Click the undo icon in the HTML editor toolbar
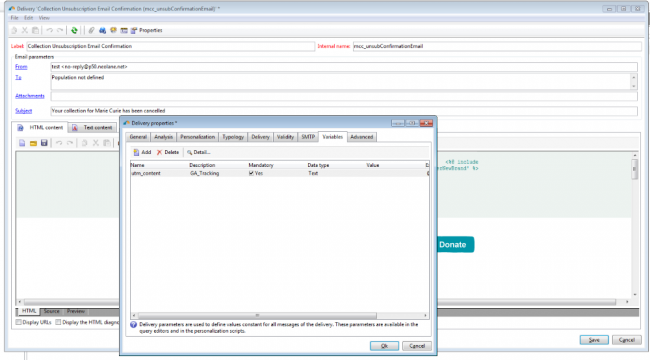 (x=59, y=143)
